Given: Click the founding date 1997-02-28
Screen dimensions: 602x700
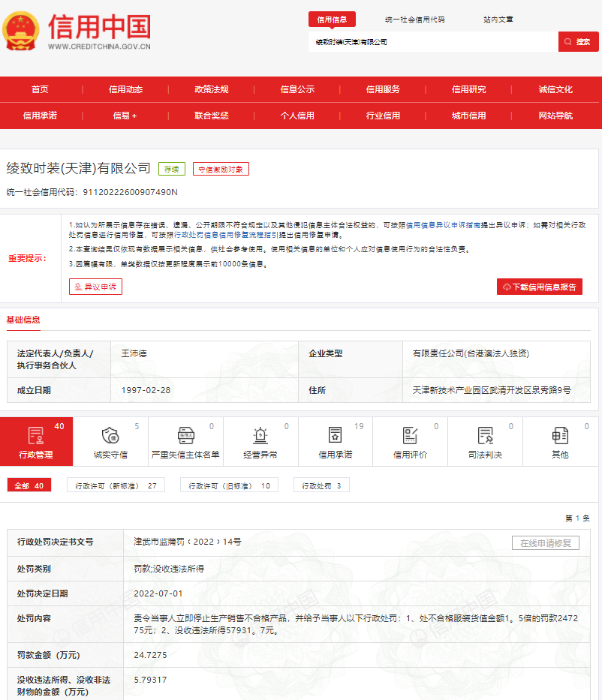Looking at the screenshot, I should coord(146,389).
